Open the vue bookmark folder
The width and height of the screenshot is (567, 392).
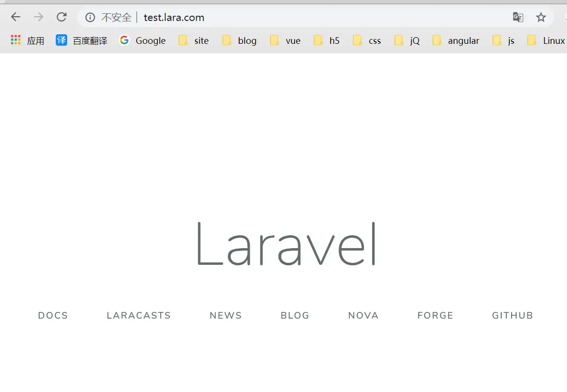click(x=285, y=40)
